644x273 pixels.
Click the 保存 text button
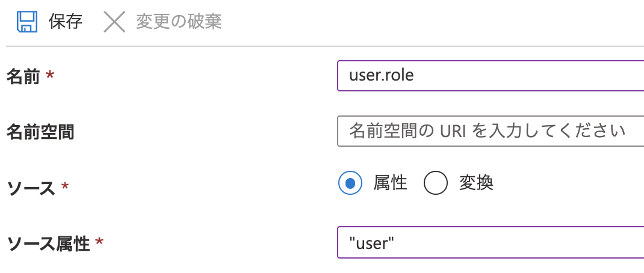[66, 22]
